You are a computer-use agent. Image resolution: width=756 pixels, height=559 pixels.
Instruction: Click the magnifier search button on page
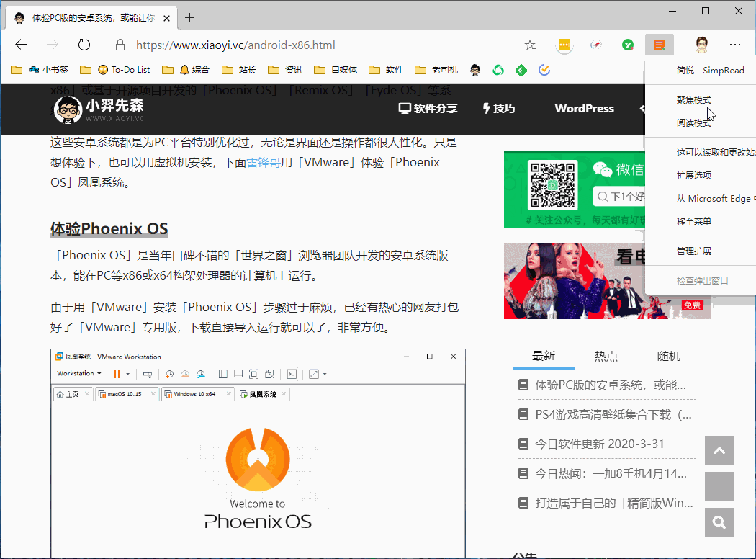[719, 523]
